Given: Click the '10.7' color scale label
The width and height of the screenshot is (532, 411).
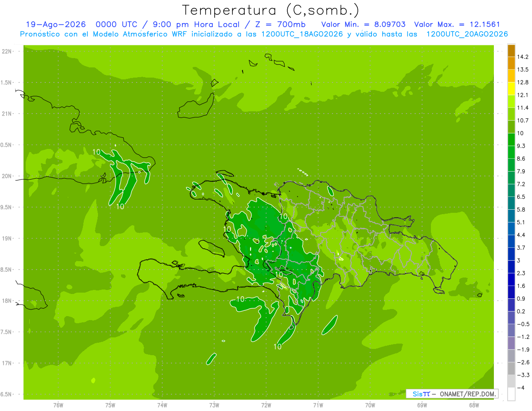Looking at the screenshot, I should 523,121.
